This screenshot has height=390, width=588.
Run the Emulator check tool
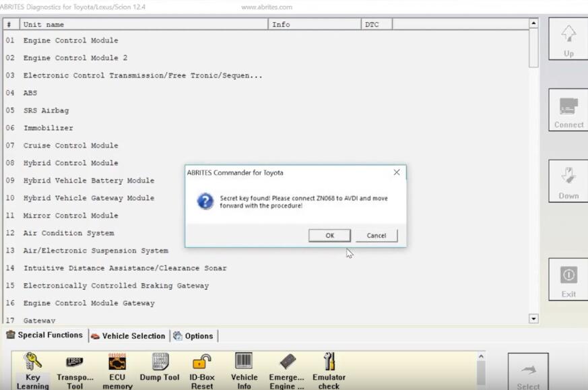[x=329, y=368]
